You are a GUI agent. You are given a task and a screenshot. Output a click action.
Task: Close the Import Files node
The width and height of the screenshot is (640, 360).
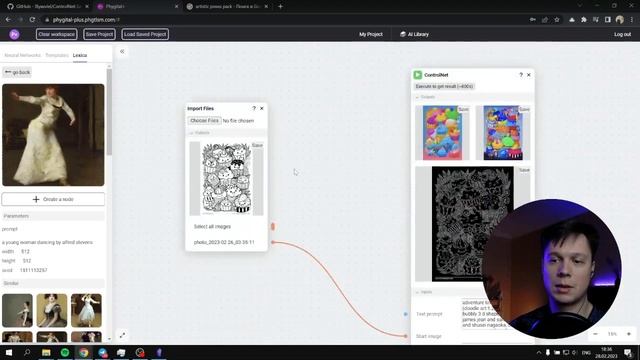pyautogui.click(x=262, y=108)
